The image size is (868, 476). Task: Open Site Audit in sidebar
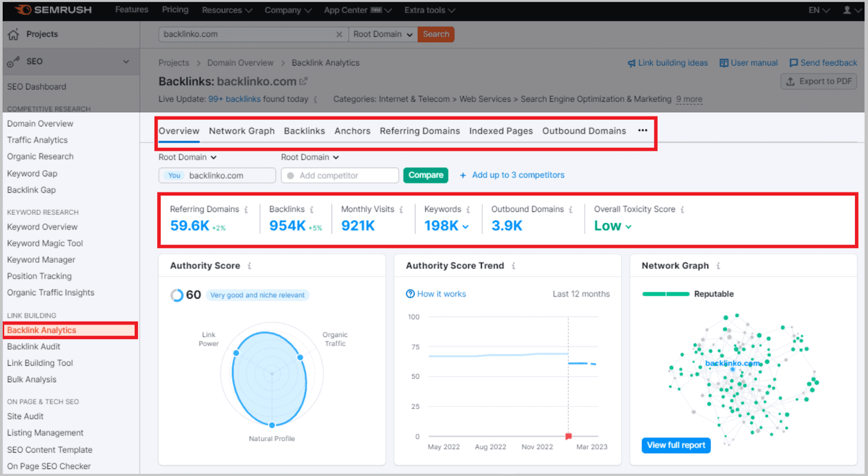(25, 417)
